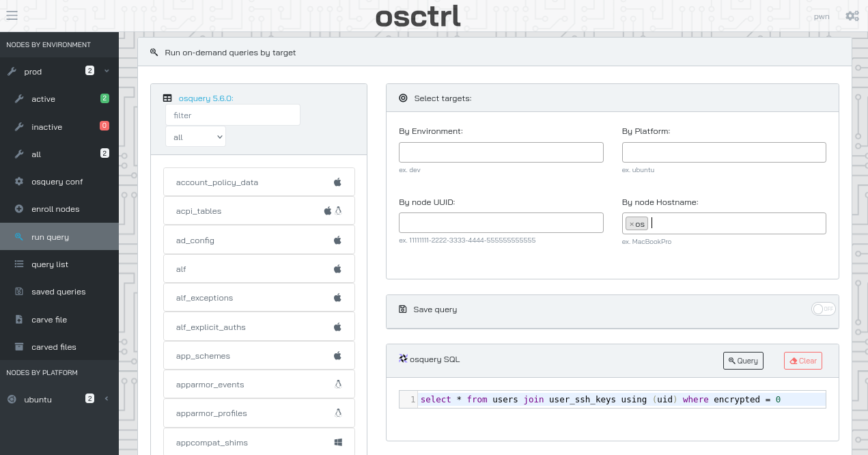Image resolution: width=868 pixels, height=455 pixels.
Task: Remove the 'os' hostname tag
Action: pos(631,224)
